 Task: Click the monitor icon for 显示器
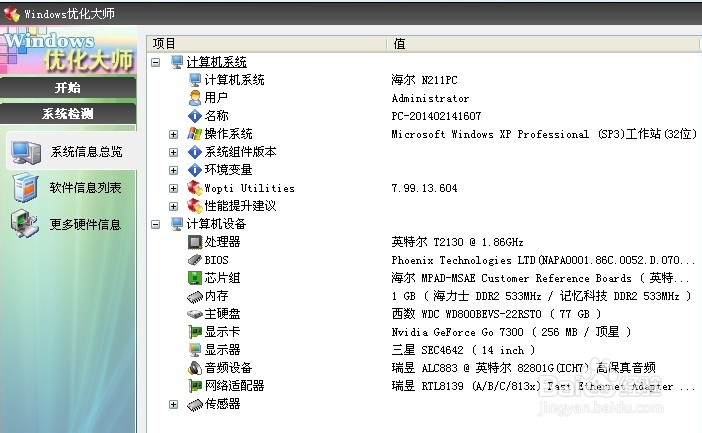(x=195, y=350)
